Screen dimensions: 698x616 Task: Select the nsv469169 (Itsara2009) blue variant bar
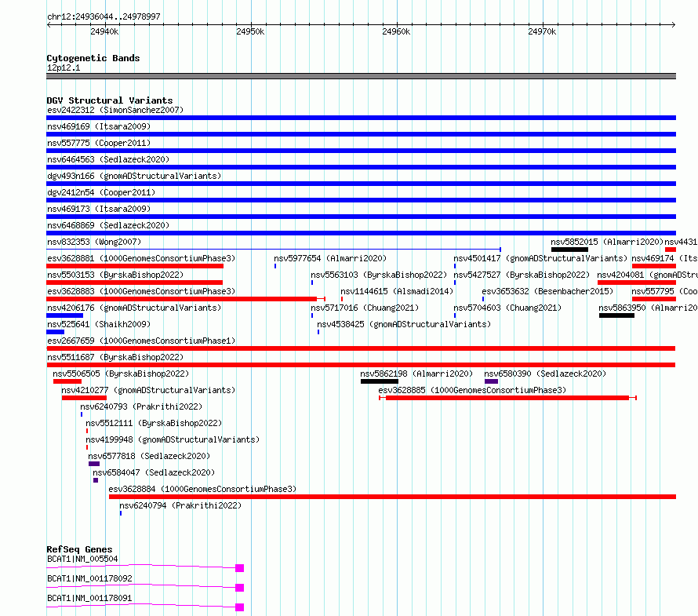(x=361, y=134)
